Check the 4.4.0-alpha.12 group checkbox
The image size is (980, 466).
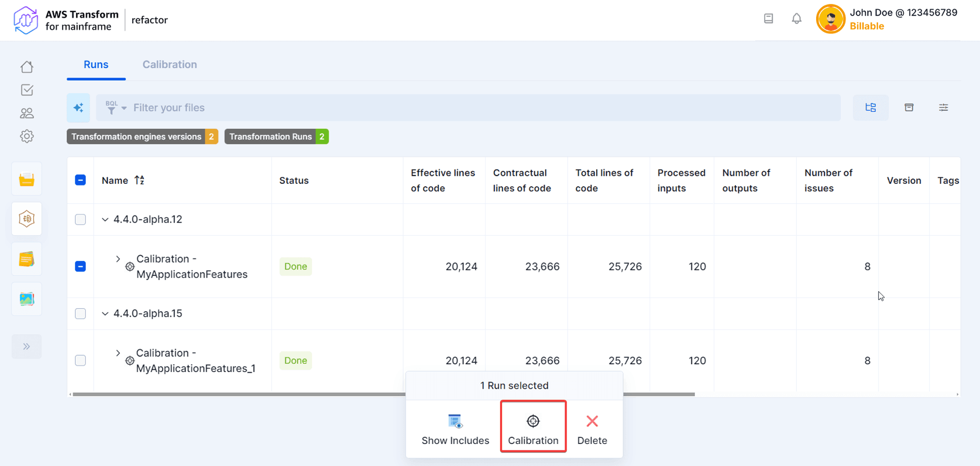(x=80, y=219)
